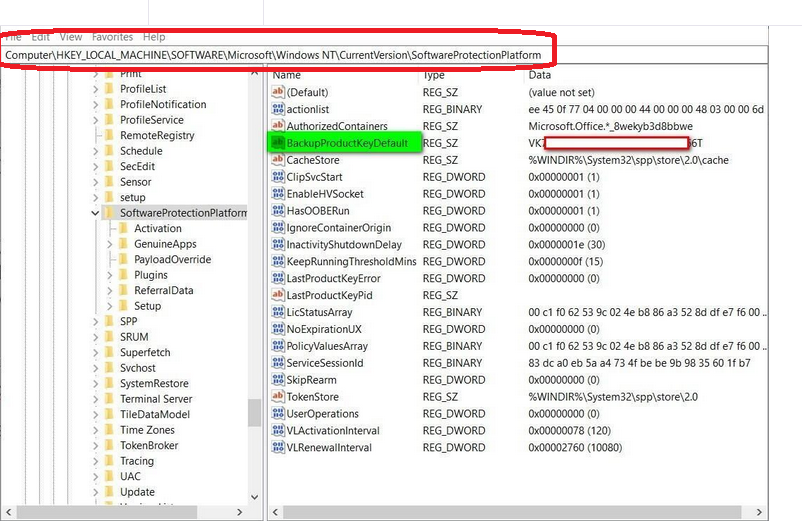Select the BackupProductKeyDefault value
The image size is (802, 521).
[x=347, y=143]
